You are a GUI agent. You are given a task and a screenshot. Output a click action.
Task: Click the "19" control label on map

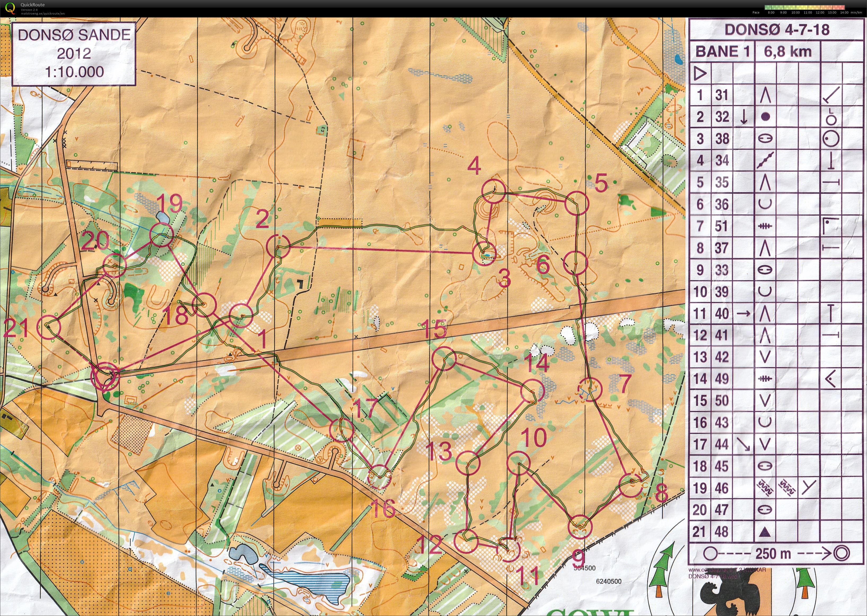170,204
